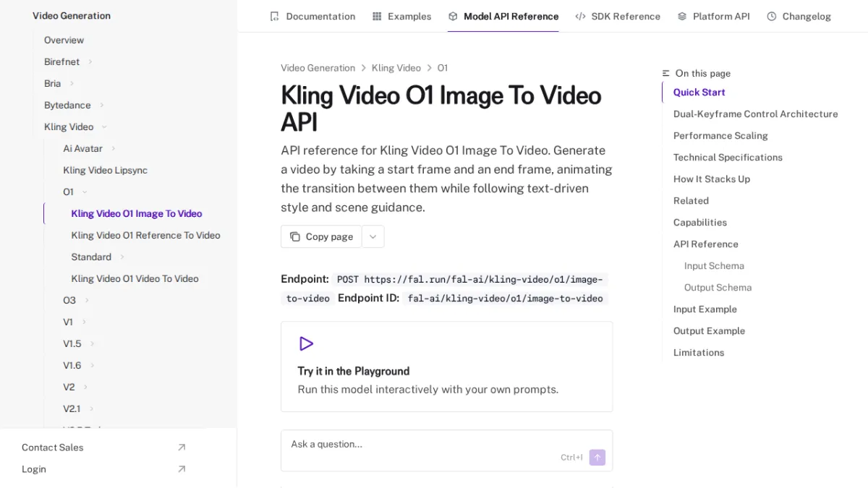This screenshot has width=868, height=488.
Task: Click the send arrow in Ask a question box
Action: click(x=597, y=457)
